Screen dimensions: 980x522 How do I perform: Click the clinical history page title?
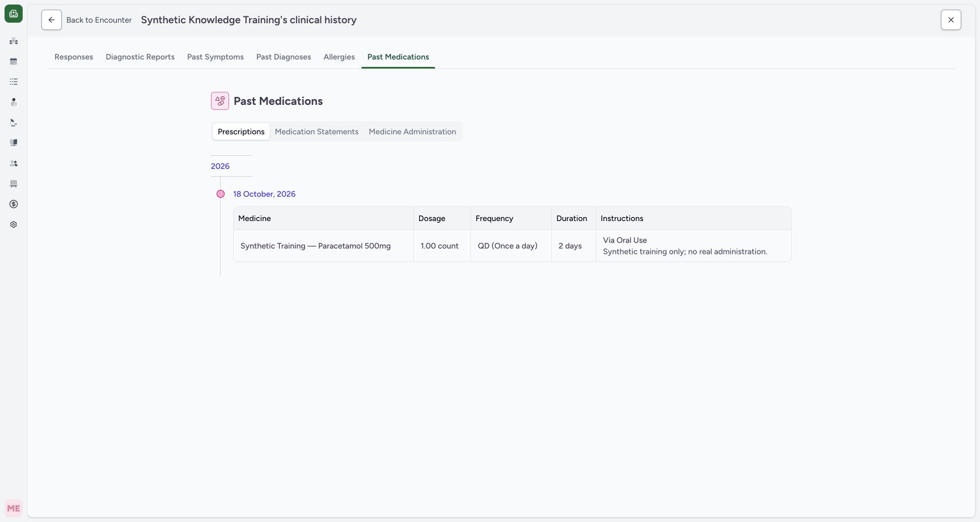248,20
